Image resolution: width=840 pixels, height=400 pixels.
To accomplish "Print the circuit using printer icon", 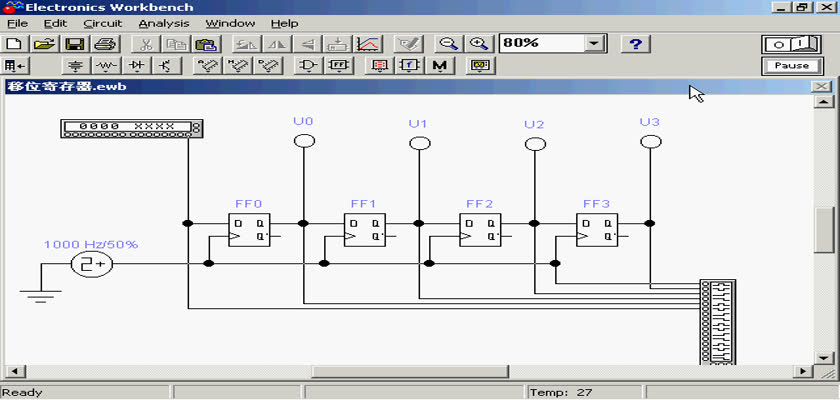I will pos(106,44).
